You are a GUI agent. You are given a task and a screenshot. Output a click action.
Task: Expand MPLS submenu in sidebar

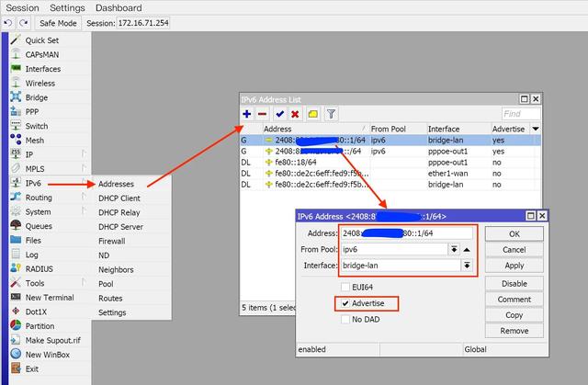pos(84,168)
